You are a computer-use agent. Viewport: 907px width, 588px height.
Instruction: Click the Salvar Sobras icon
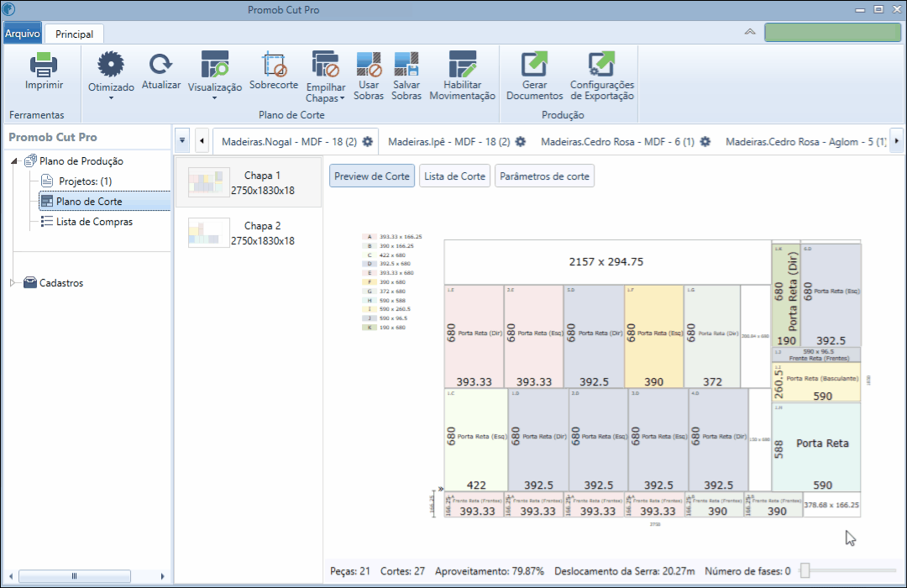coord(406,64)
